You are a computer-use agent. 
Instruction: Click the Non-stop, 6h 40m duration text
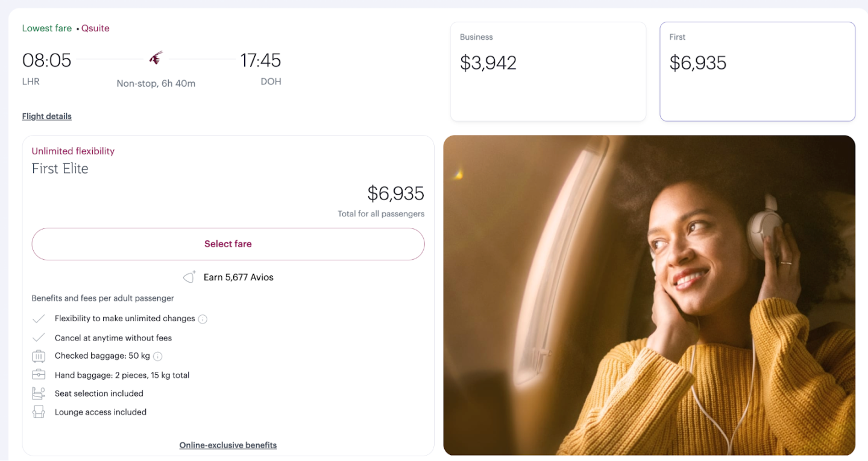tap(156, 84)
